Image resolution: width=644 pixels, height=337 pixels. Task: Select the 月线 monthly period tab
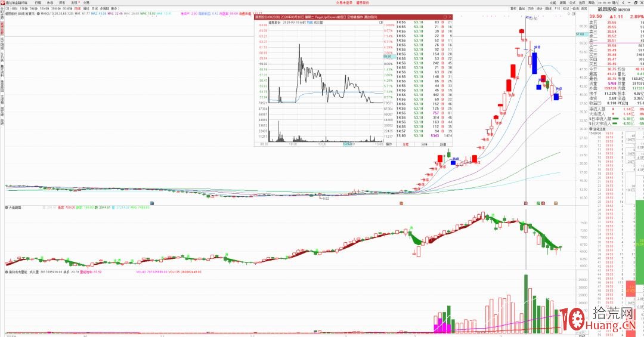point(94,8)
